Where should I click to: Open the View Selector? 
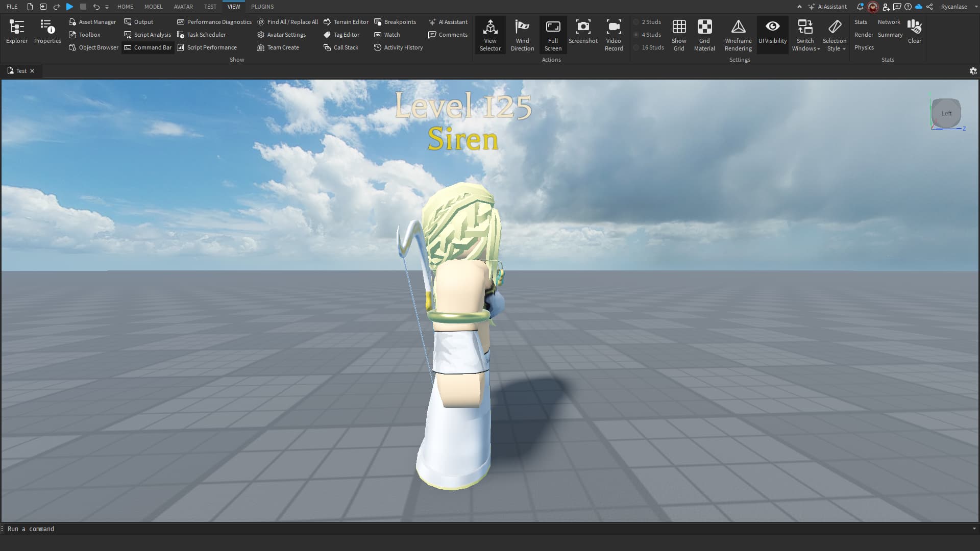[490, 35]
